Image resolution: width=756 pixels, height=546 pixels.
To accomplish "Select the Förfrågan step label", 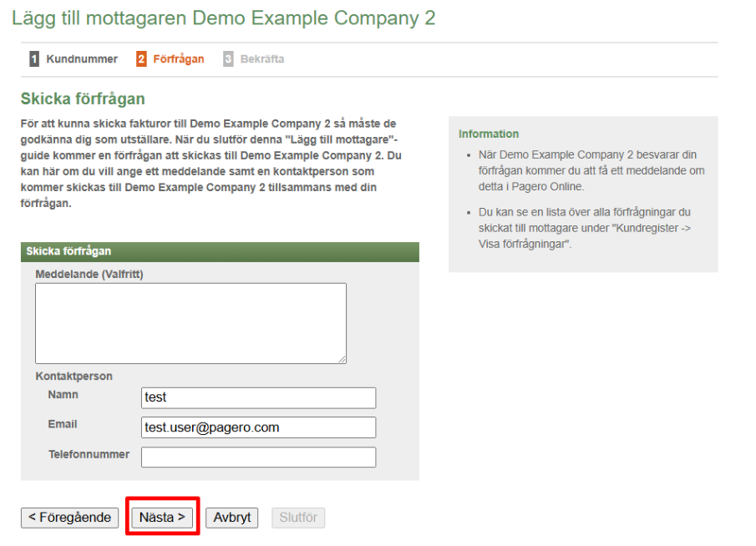I will coord(178,59).
